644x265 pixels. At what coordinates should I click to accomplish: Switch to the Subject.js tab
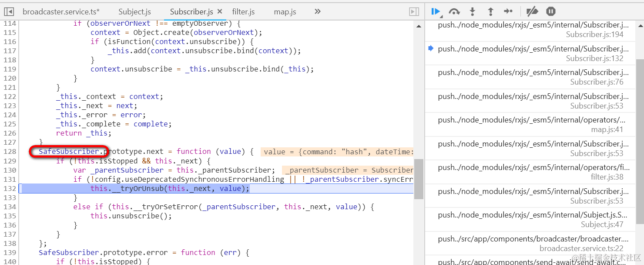pos(134,12)
